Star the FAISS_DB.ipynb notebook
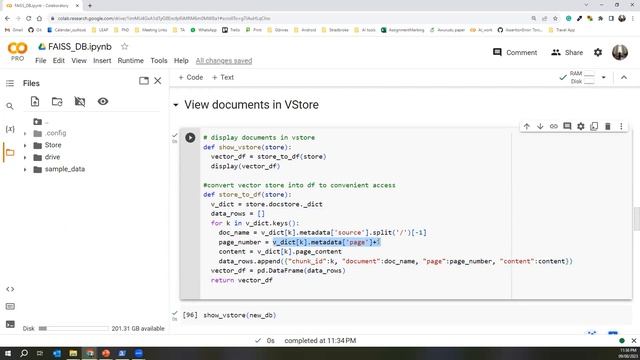This screenshot has height=360, width=640. pos(124,47)
